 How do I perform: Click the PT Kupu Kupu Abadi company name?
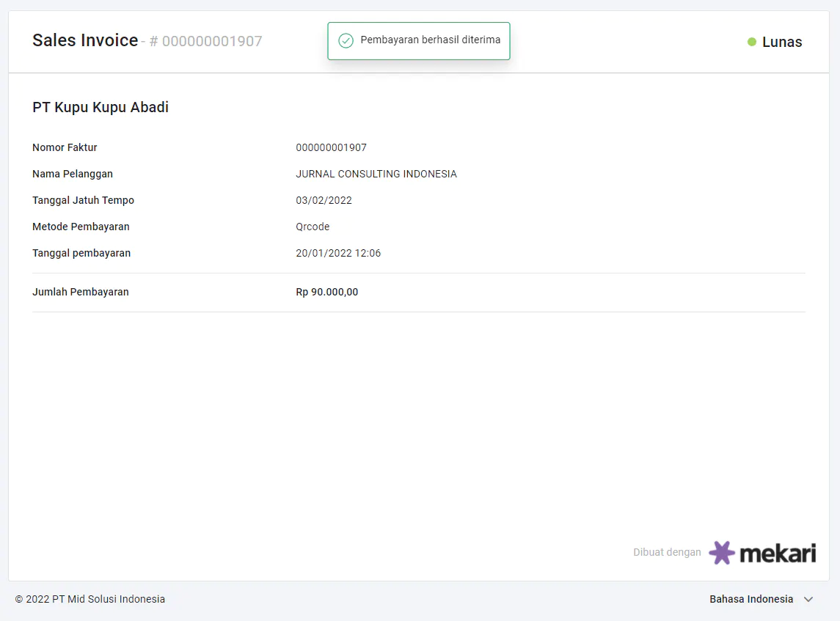click(101, 107)
